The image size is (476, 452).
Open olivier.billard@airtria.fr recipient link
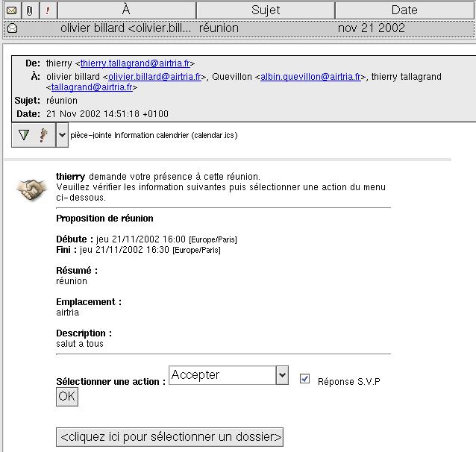[155, 77]
